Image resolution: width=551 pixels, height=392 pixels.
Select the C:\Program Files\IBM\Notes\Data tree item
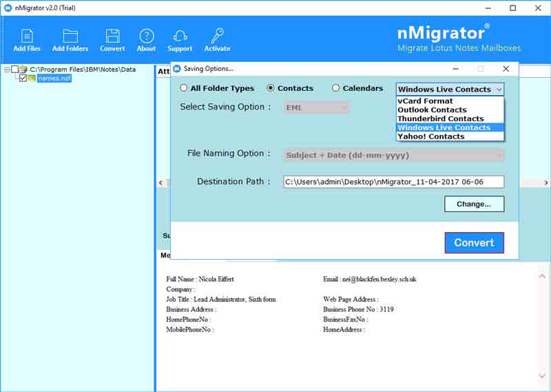(83, 70)
